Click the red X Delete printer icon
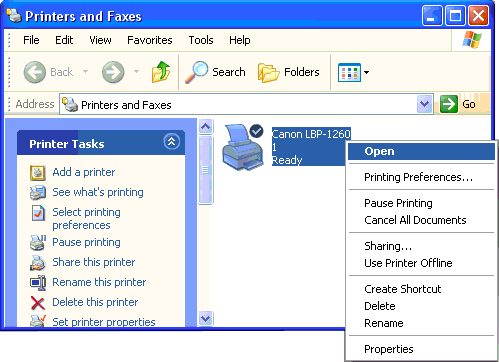The image size is (499, 362). pyautogui.click(x=38, y=303)
